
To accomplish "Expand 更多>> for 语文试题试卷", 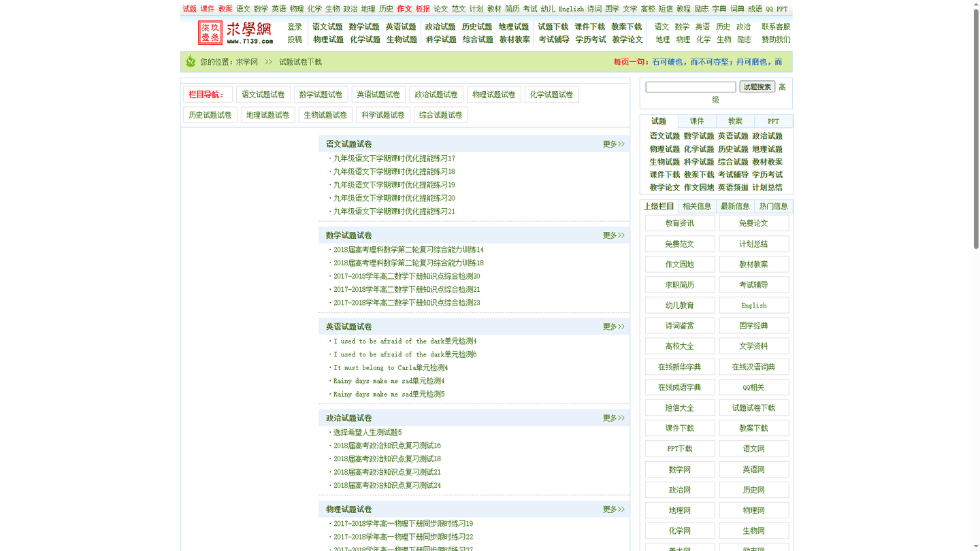I will coord(613,144).
